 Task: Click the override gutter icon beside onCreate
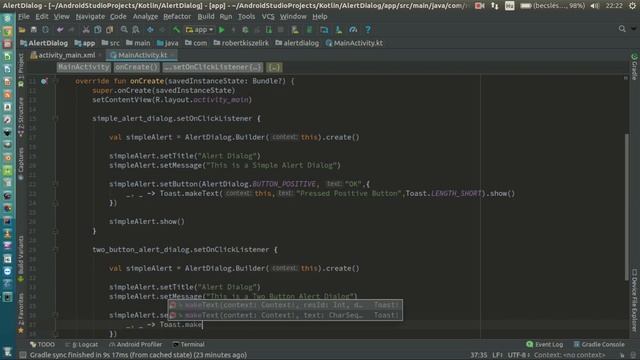pos(44,81)
